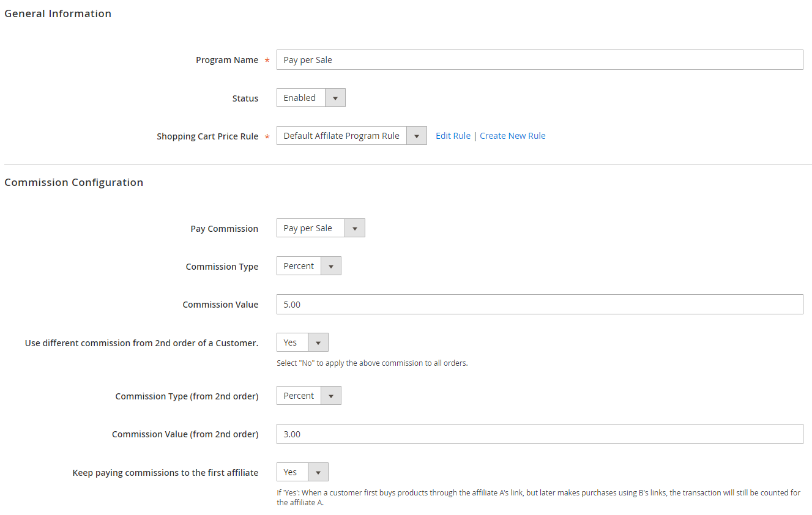The height and width of the screenshot is (515, 812).
Task: Open the first Commission Type dropdown
Action: coord(308,266)
